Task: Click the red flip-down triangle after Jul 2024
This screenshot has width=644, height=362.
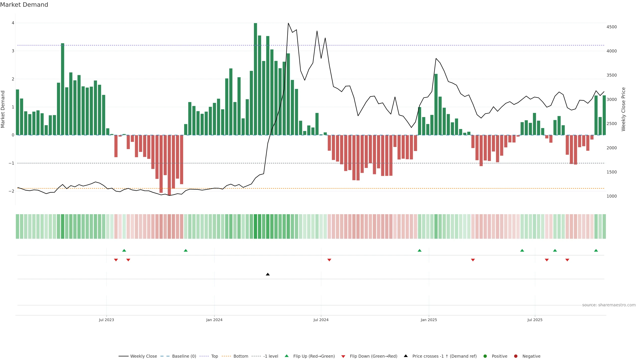Action: pos(329,260)
